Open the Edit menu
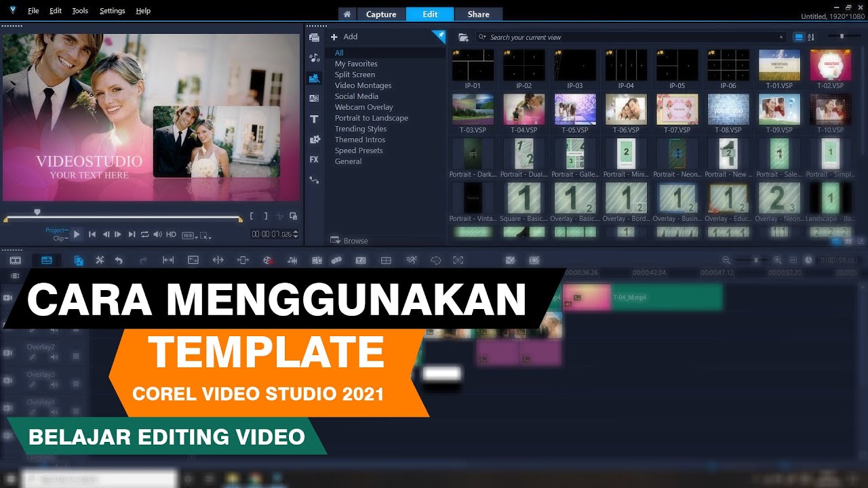 tap(56, 11)
